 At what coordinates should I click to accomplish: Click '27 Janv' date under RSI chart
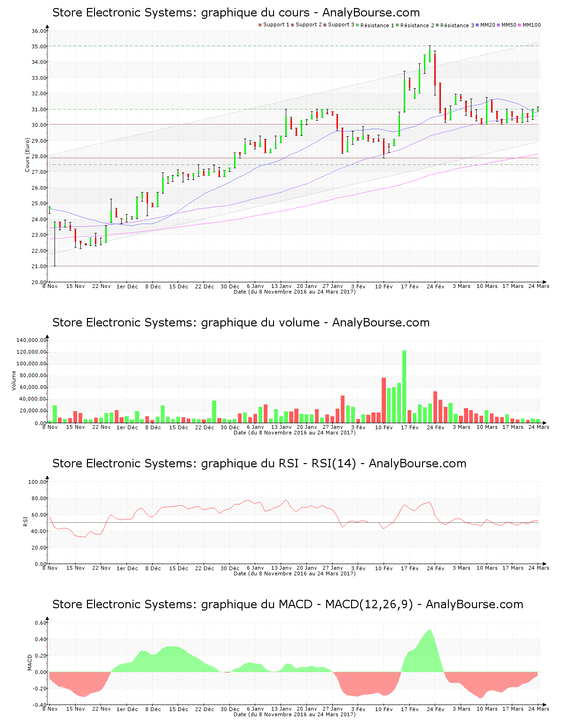pos(333,568)
